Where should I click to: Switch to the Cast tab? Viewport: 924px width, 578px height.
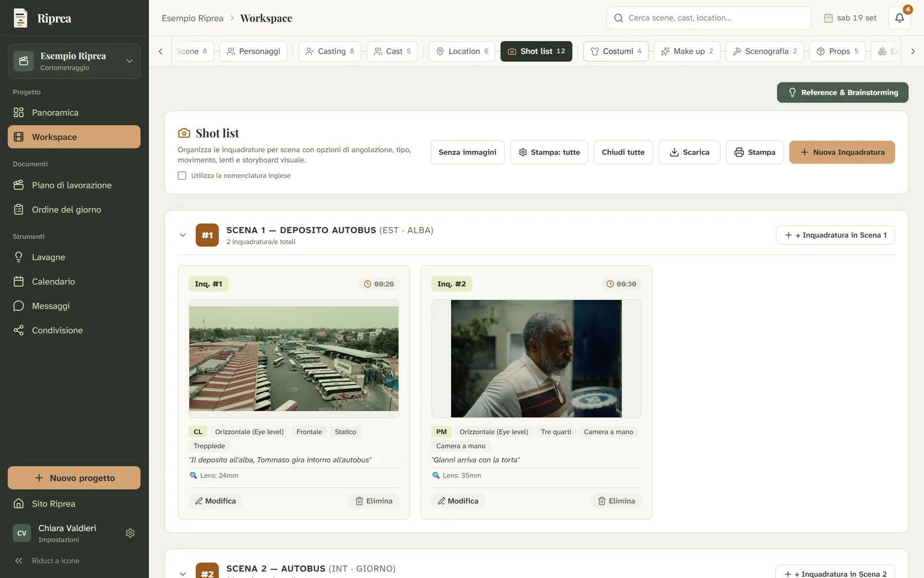392,51
